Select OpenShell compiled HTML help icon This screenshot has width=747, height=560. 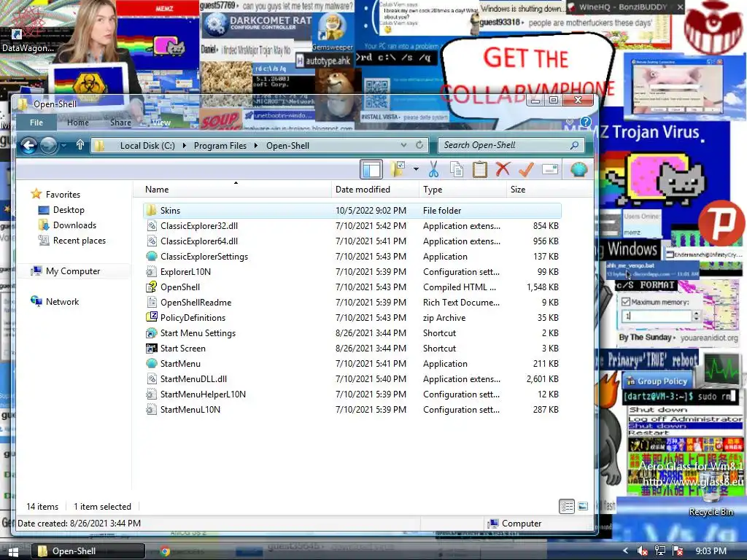(152, 287)
